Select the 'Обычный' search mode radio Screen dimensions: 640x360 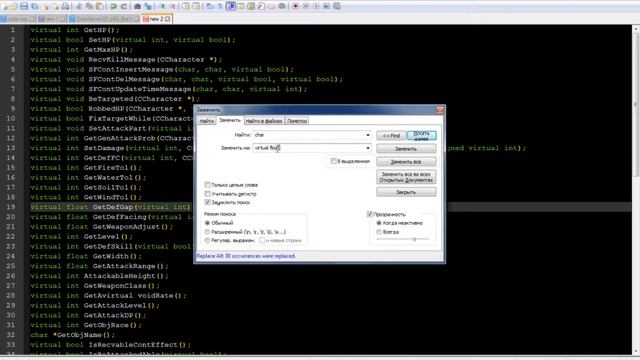point(207,223)
